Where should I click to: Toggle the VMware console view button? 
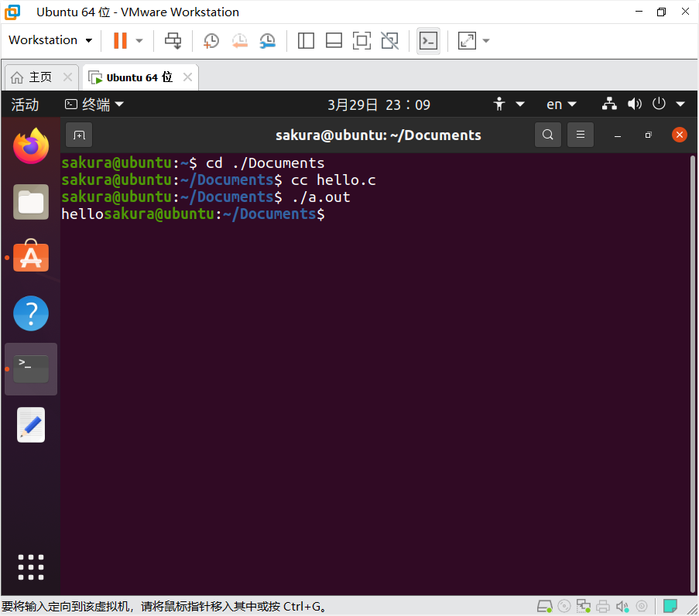[x=428, y=40]
